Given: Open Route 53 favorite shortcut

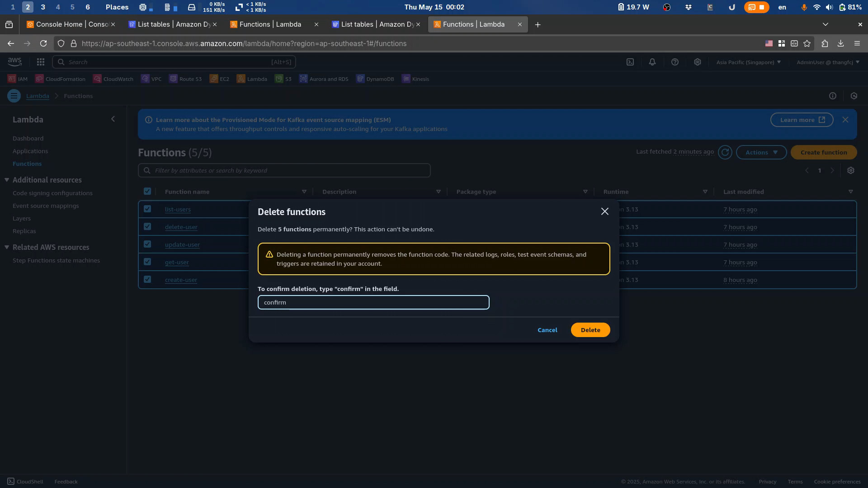Looking at the screenshot, I should (x=185, y=79).
